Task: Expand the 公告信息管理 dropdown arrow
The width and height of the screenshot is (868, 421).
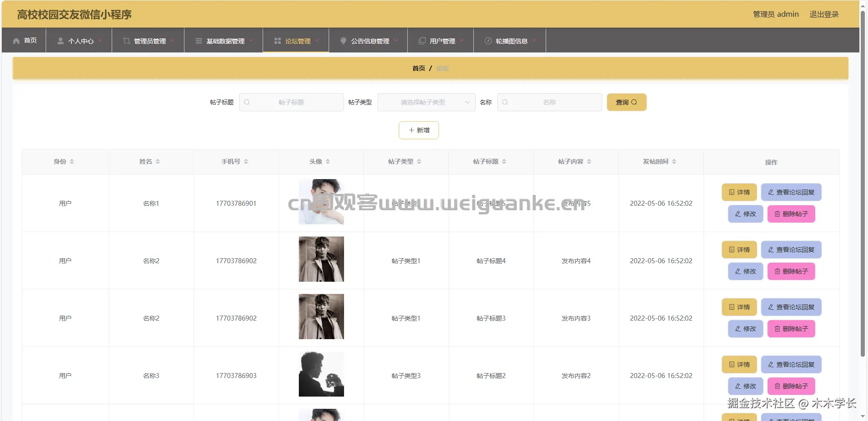Action: coord(396,40)
